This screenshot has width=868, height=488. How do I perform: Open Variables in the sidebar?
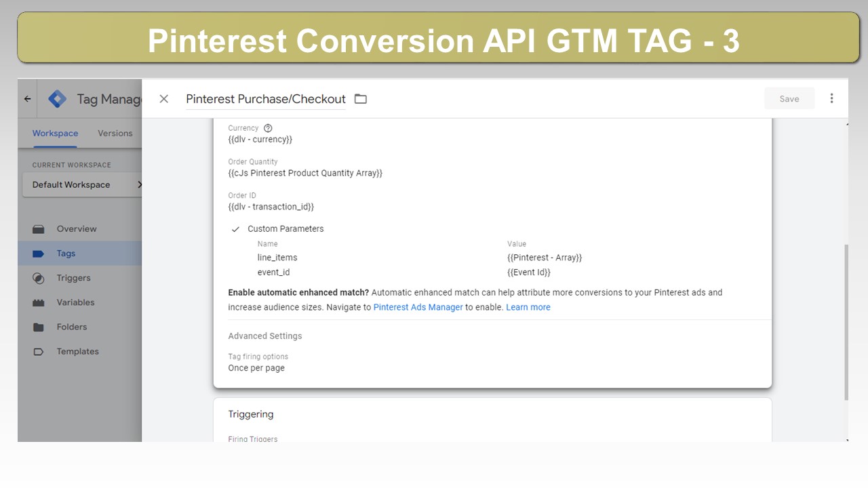pos(75,302)
